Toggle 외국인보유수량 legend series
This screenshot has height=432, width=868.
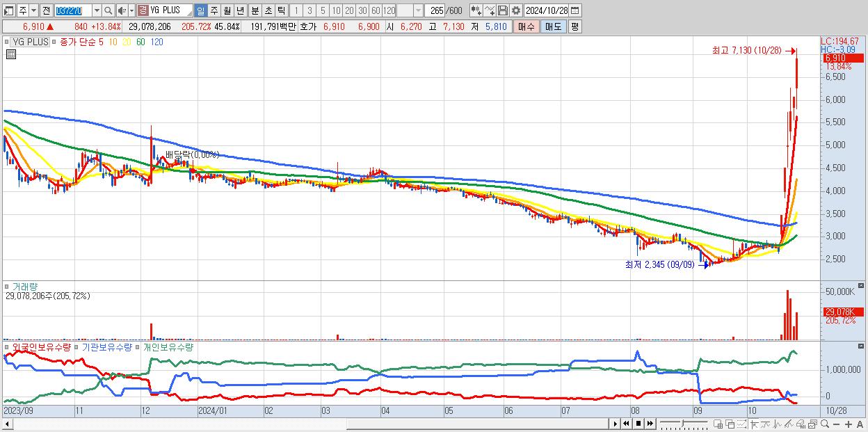click(42, 346)
